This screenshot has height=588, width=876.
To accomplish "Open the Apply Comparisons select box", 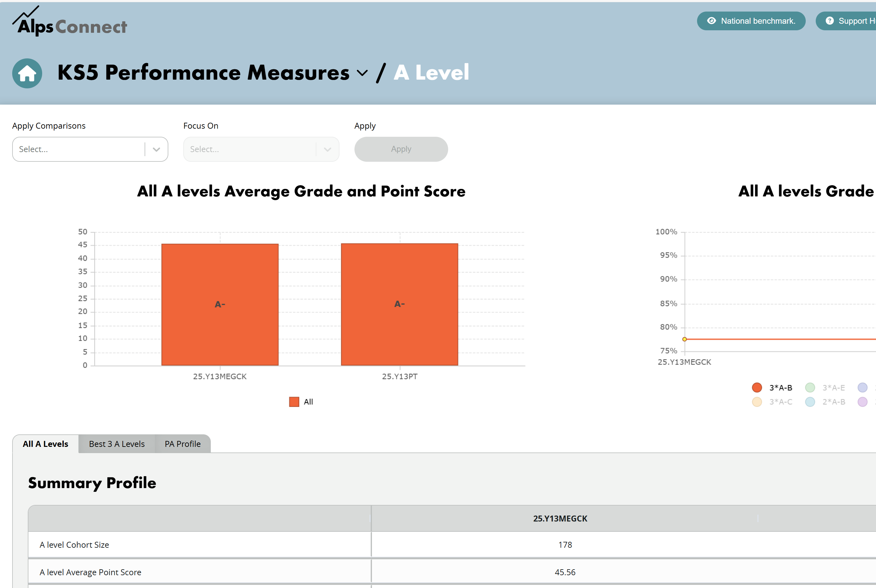I will point(90,149).
